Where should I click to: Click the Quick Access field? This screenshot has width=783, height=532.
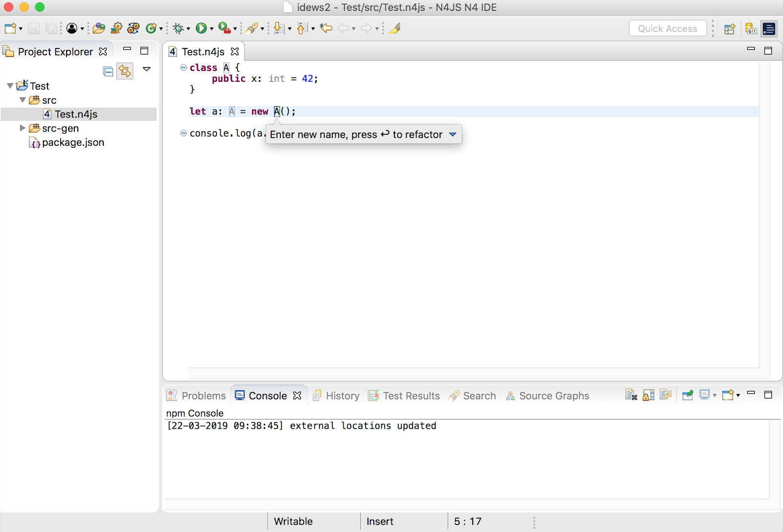(x=667, y=28)
